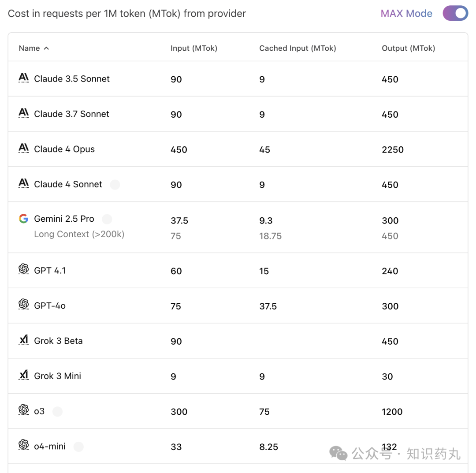Click the xAI icon beside Grok 3 Mini
Viewport: 476px width, 473px height.
pyautogui.click(x=24, y=375)
